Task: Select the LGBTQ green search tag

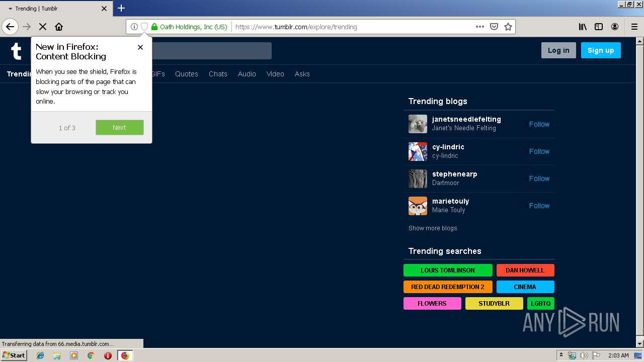Action: coord(541,303)
